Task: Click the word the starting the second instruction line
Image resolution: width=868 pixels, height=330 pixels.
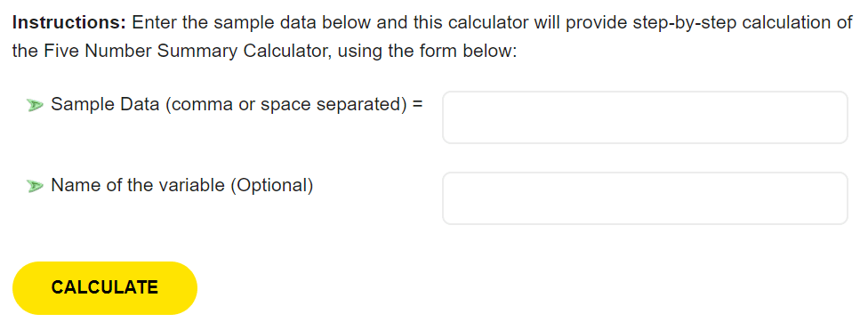Action: point(25,52)
